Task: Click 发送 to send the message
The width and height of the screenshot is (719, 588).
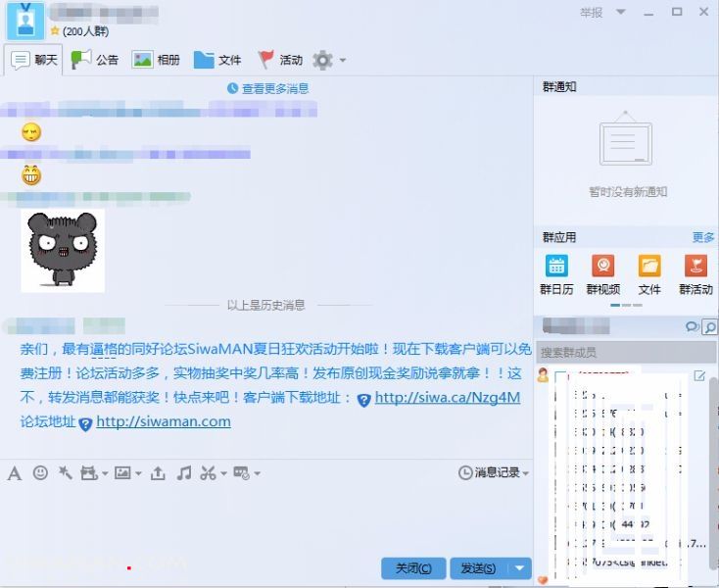Action: point(479,568)
